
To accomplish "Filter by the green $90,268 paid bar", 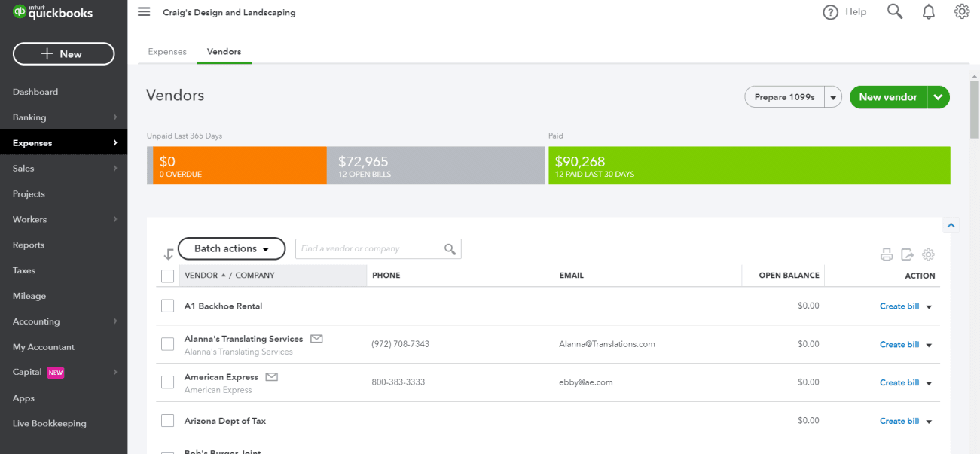I will pos(750,166).
